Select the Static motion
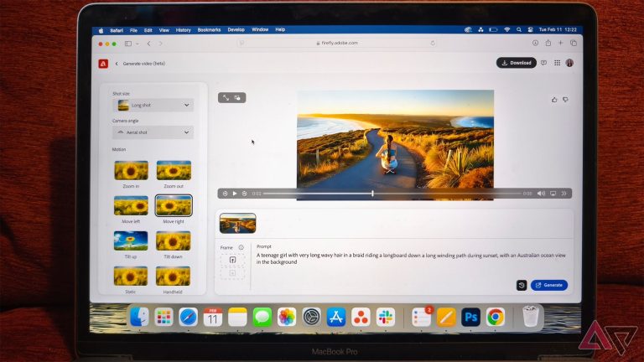 click(x=131, y=276)
